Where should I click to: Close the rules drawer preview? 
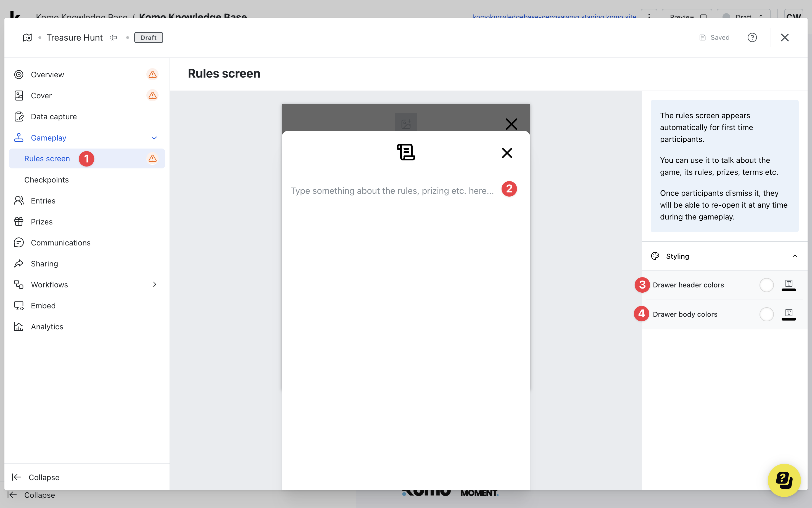pyautogui.click(x=507, y=153)
